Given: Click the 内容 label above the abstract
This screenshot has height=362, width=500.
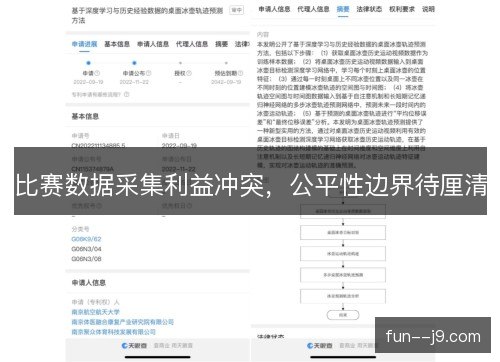Looking at the screenshot, I should coord(263,34).
